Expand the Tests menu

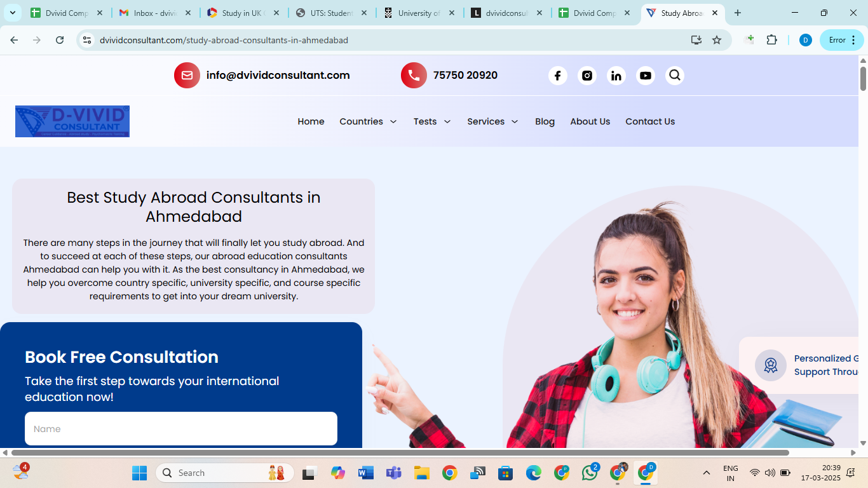[432, 121]
